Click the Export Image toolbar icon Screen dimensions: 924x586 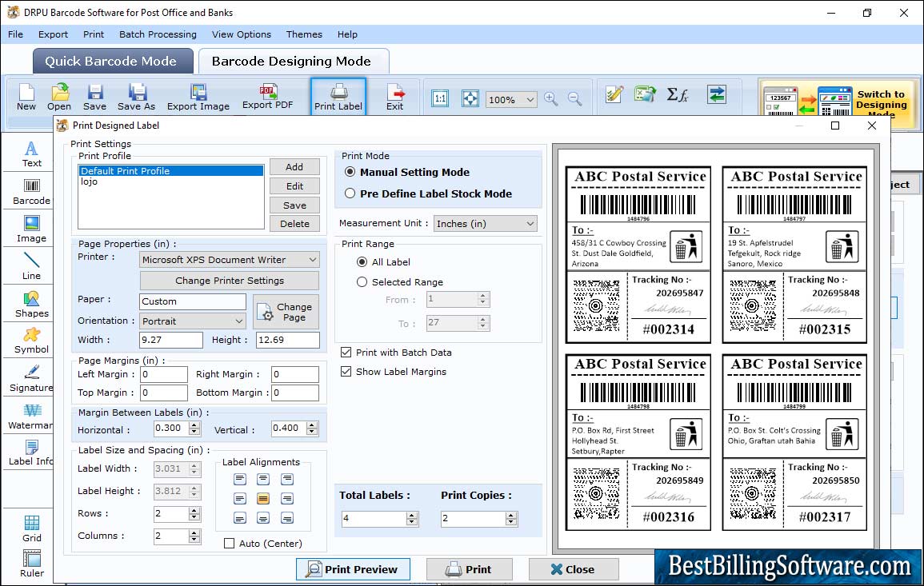click(198, 98)
